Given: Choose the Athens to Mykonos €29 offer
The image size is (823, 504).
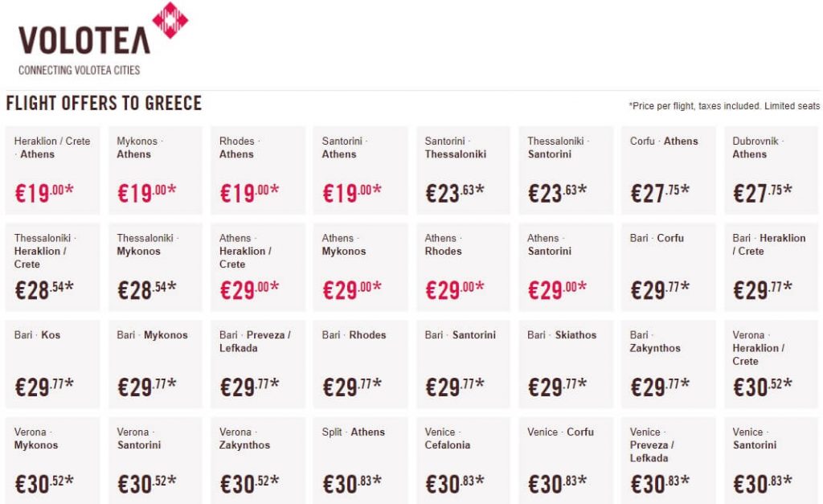Looking at the screenshot, I should click(x=361, y=267).
